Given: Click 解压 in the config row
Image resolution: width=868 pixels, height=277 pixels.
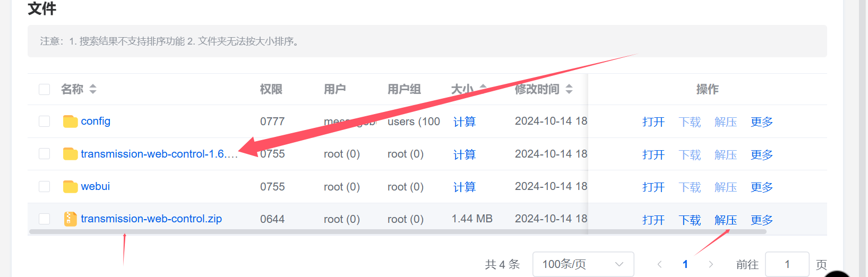Looking at the screenshot, I should [x=726, y=122].
